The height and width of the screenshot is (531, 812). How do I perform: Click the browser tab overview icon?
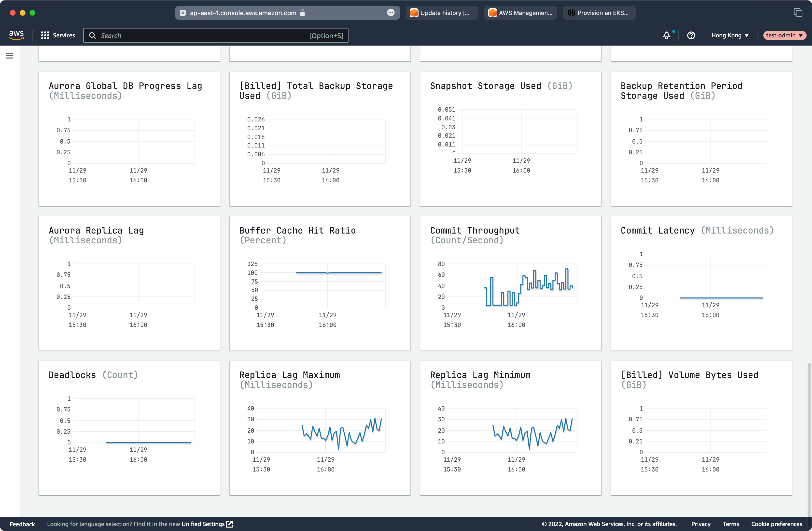[x=798, y=13]
